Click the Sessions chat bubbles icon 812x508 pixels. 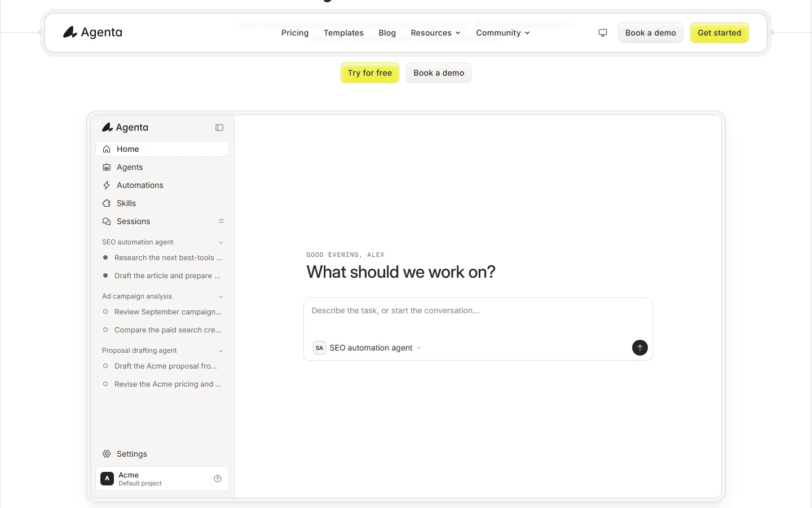(x=107, y=221)
